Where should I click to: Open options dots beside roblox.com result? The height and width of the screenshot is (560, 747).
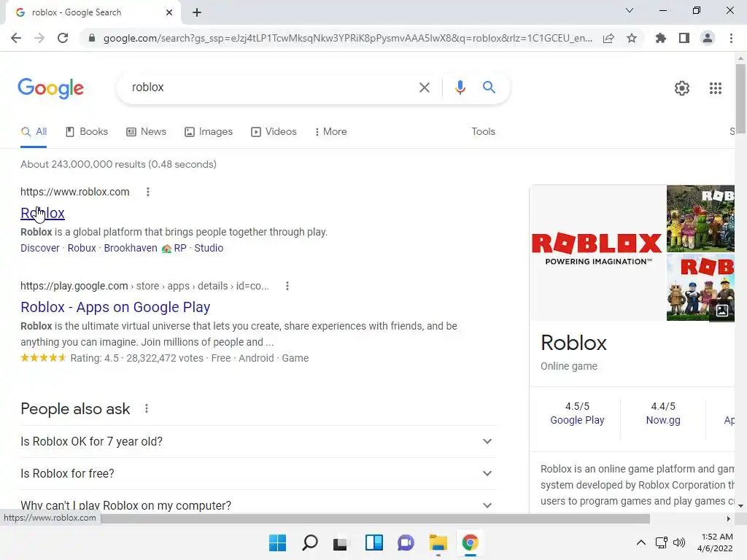(x=147, y=192)
